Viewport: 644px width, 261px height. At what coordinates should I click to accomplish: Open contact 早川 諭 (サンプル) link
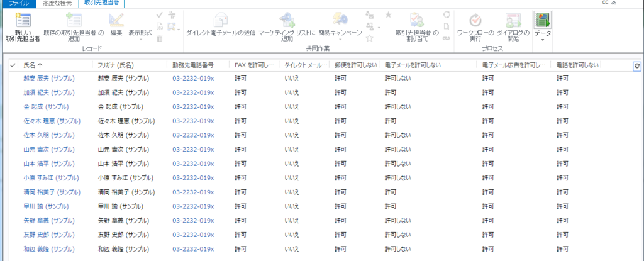46,206
